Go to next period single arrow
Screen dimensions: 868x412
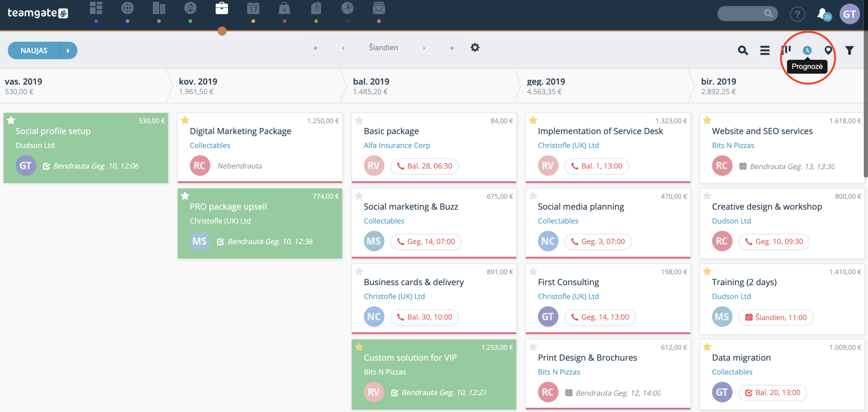[424, 48]
